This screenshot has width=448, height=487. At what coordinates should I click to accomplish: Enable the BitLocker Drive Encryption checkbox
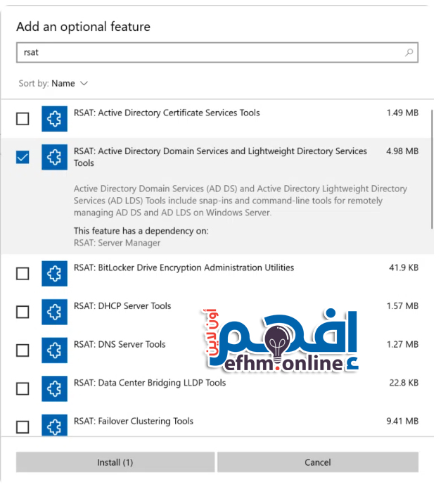pos(23,274)
